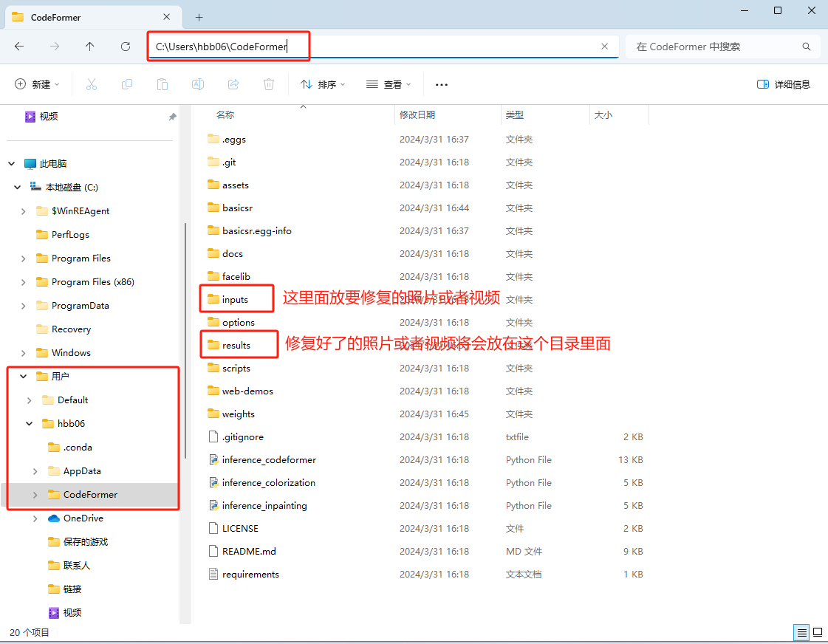Image resolution: width=828 pixels, height=644 pixels.
Task: Expand the OneDrive tree node
Action: tap(35, 518)
